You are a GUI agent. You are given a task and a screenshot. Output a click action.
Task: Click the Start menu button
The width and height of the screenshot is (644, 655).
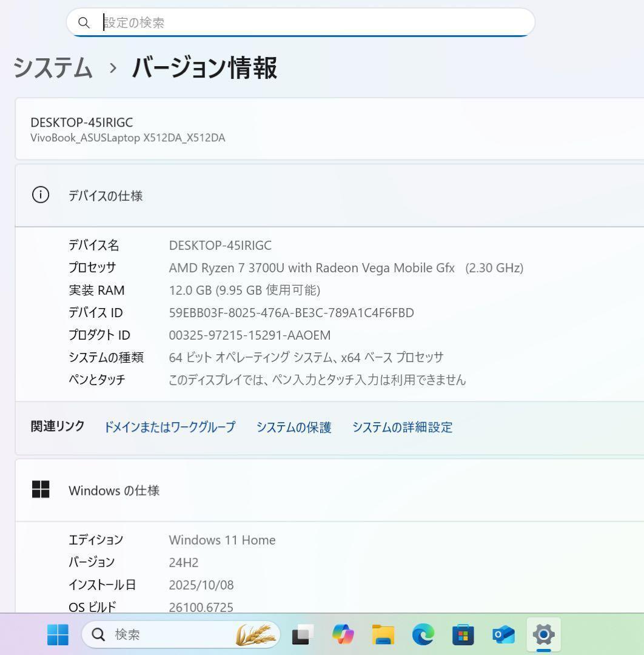coord(57,635)
